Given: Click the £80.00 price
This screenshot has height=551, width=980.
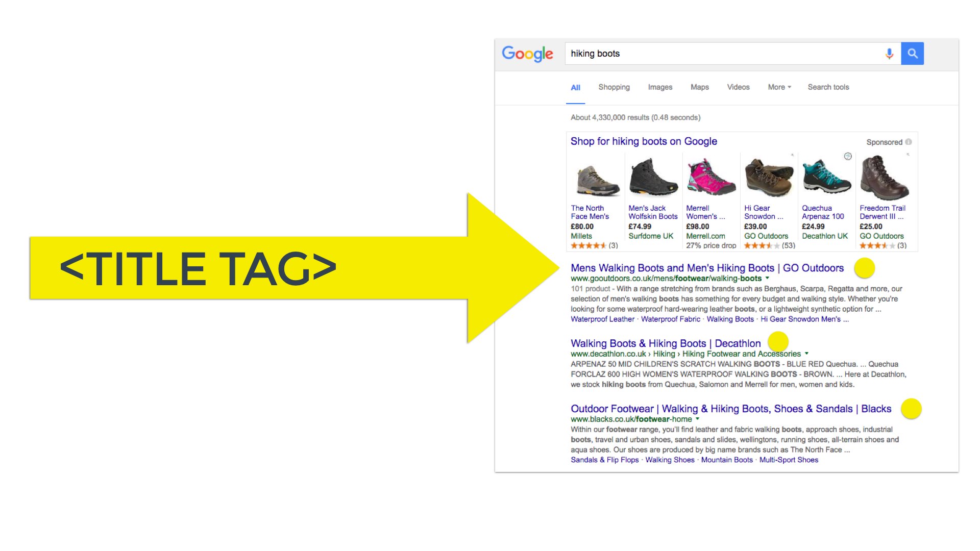Looking at the screenshot, I should pos(582,227).
